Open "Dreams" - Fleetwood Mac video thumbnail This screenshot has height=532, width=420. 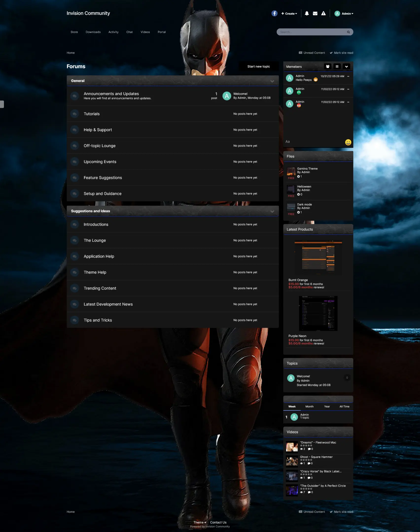[292, 447]
